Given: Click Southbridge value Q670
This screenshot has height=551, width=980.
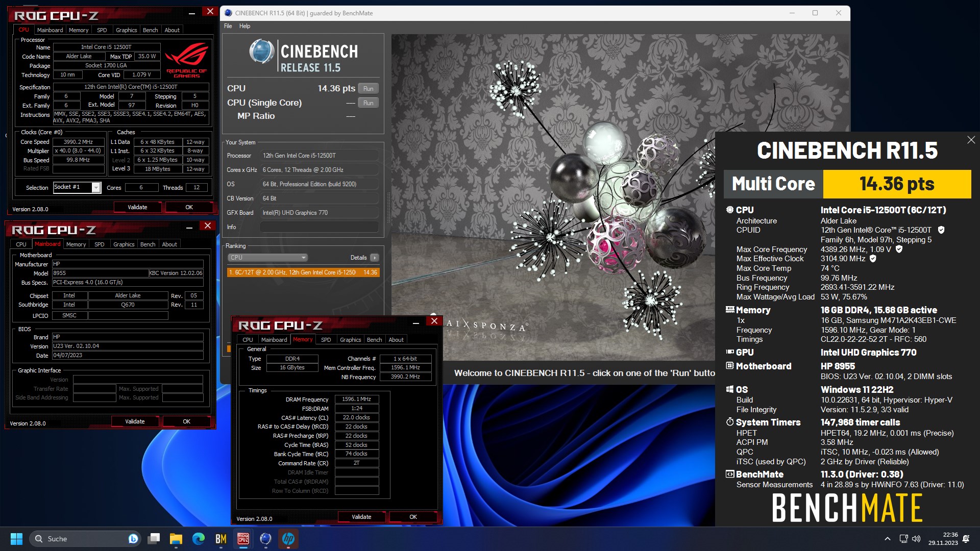Looking at the screenshot, I should coord(128,305).
